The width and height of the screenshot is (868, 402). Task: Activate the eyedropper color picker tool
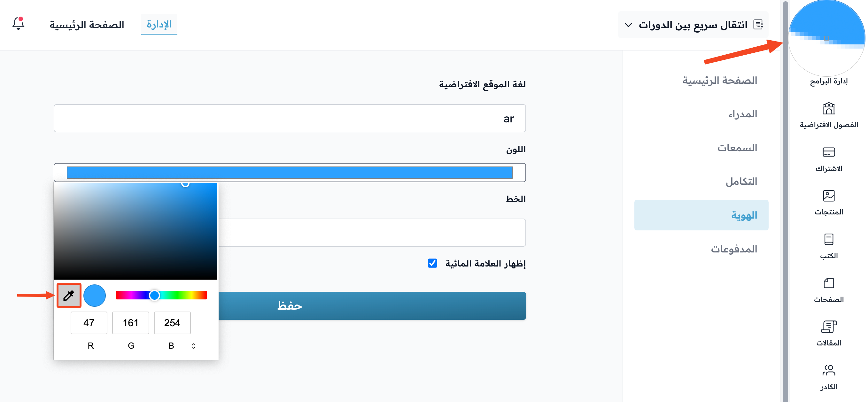point(69,296)
